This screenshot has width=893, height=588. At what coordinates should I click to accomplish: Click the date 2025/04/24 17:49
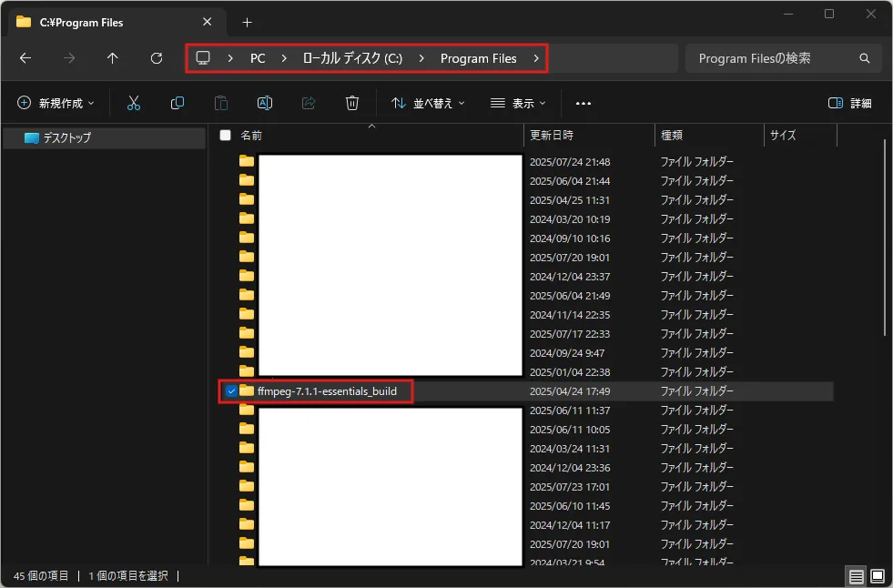click(570, 391)
